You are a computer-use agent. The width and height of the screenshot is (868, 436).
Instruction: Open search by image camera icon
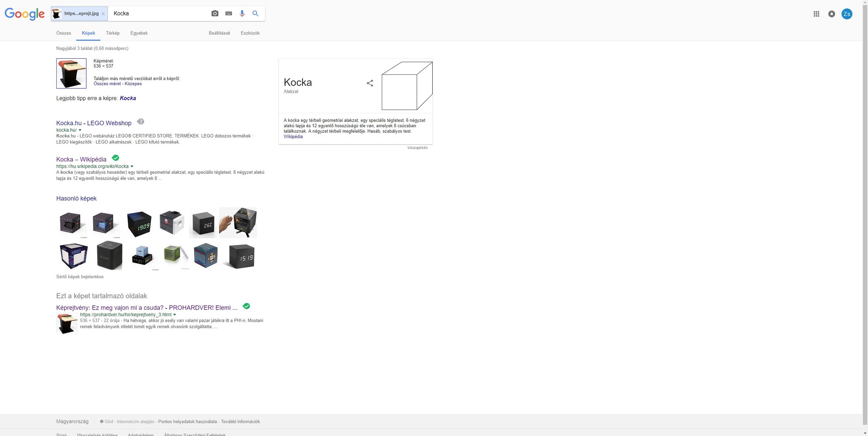(x=215, y=13)
